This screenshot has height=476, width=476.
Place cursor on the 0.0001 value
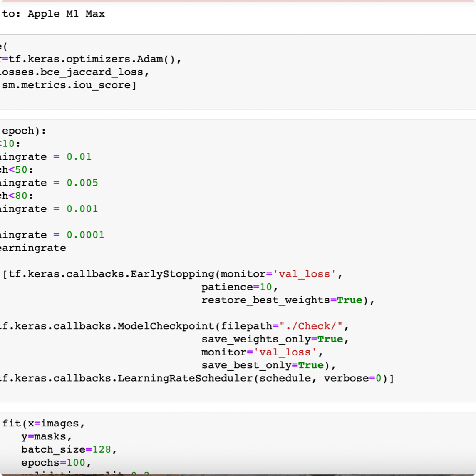pos(85,235)
